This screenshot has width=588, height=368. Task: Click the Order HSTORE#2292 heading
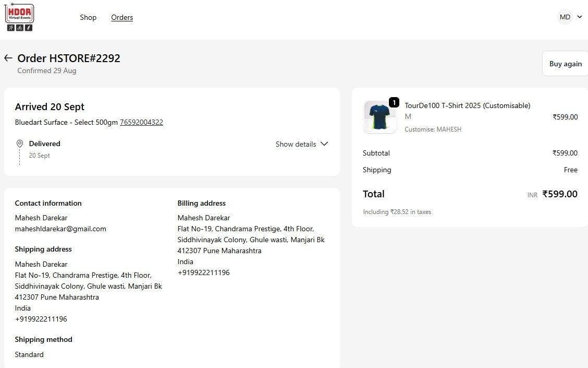pos(69,58)
